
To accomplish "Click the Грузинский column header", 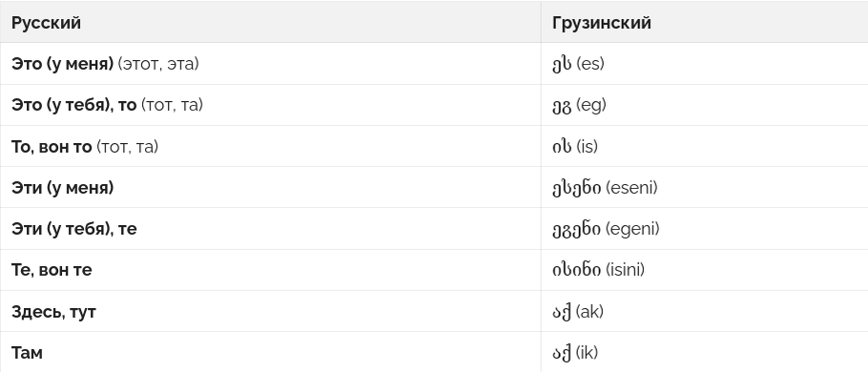I will coord(601,23).
